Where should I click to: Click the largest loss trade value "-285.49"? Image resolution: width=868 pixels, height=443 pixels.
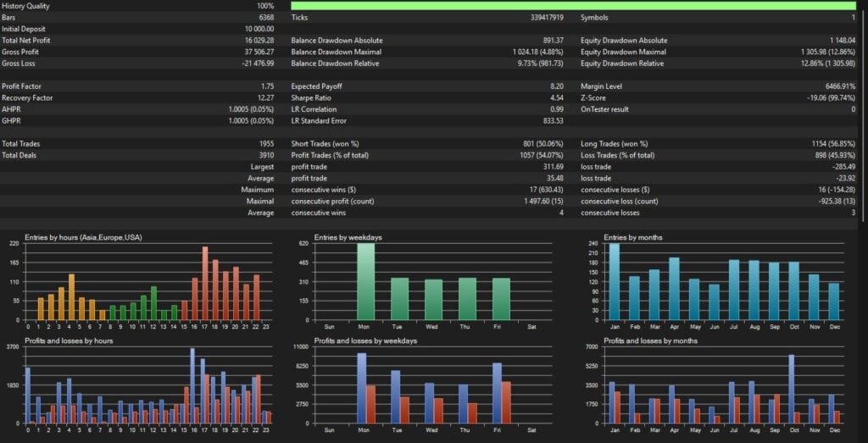pos(843,167)
